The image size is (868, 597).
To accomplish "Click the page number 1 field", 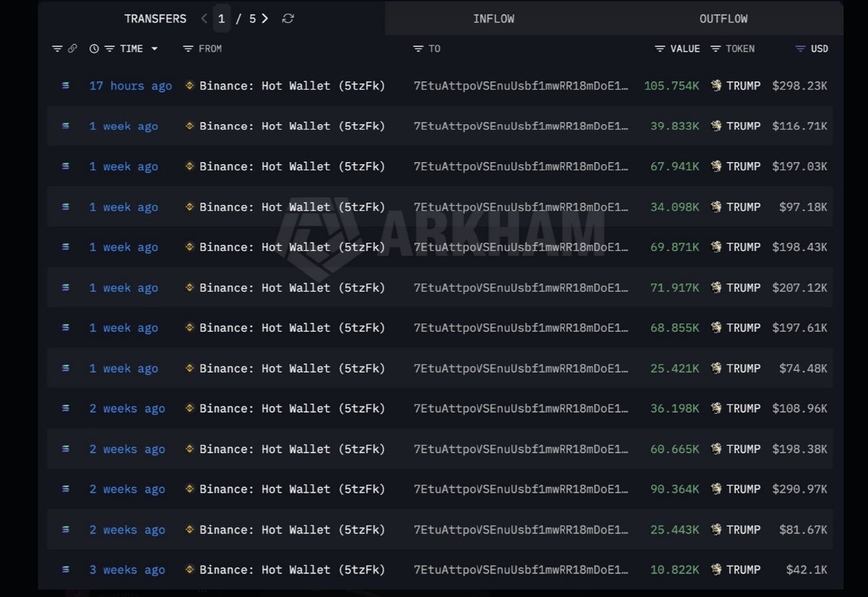I will [222, 19].
